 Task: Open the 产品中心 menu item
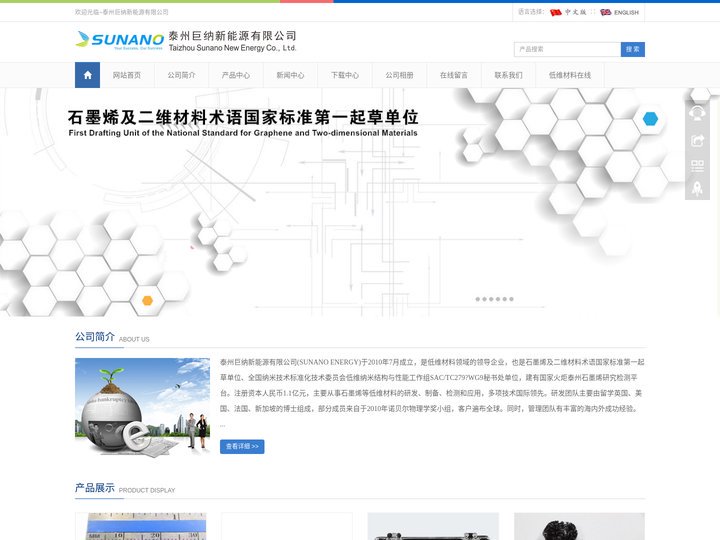(236, 75)
